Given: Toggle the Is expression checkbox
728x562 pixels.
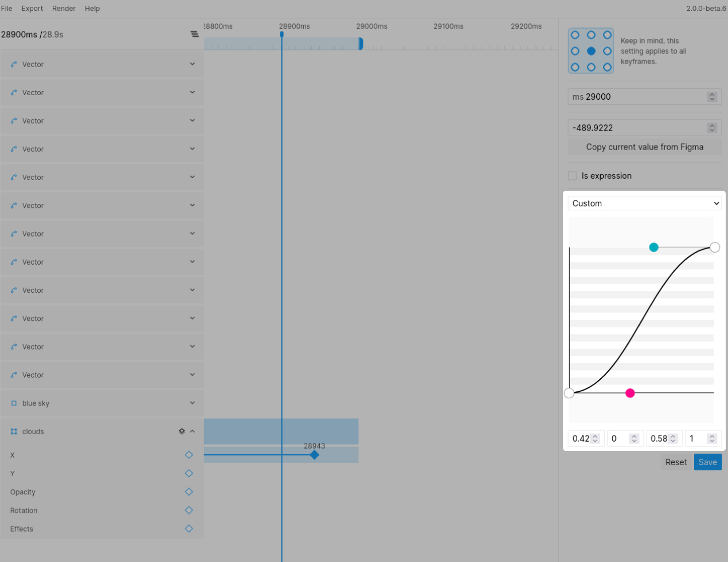Looking at the screenshot, I should point(572,176).
